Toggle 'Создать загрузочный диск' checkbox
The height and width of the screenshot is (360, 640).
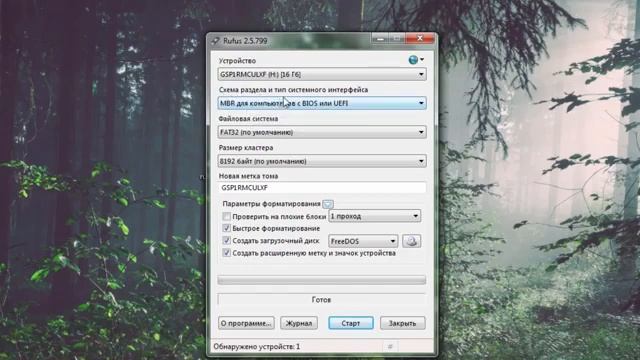click(227, 241)
